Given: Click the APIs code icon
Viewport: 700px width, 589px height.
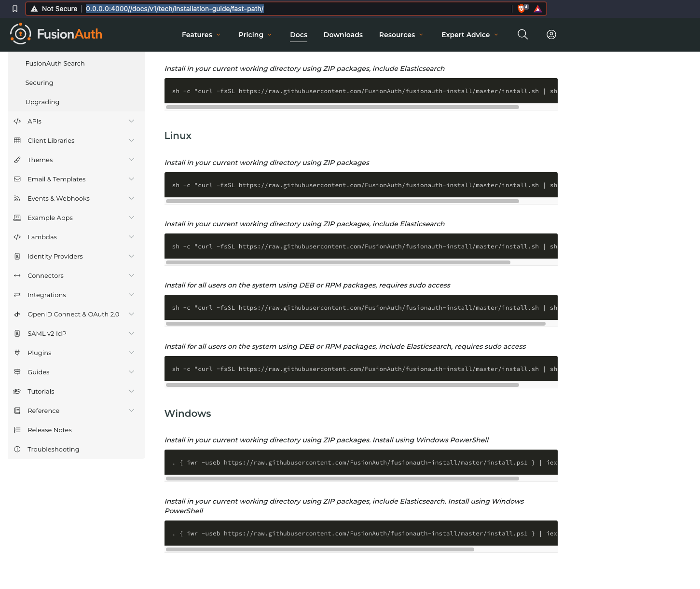Looking at the screenshot, I should [x=17, y=121].
